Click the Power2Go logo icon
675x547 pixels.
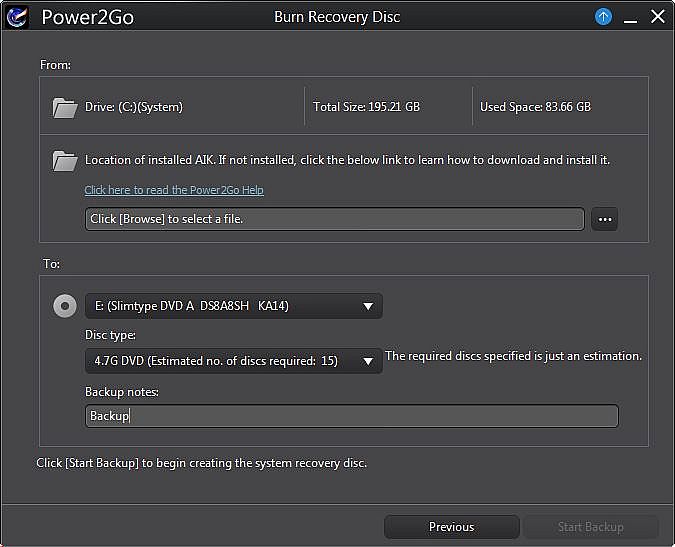point(17,17)
